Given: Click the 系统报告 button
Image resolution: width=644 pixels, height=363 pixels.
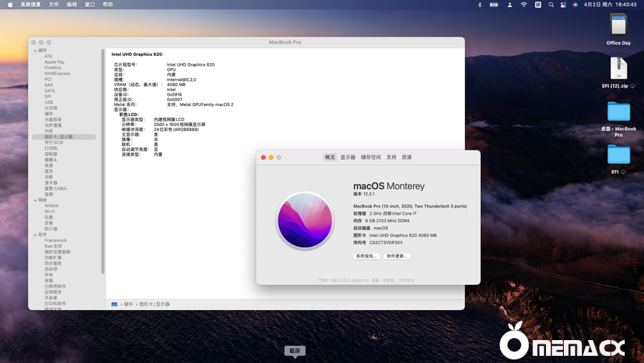Looking at the screenshot, I should click(x=366, y=256).
